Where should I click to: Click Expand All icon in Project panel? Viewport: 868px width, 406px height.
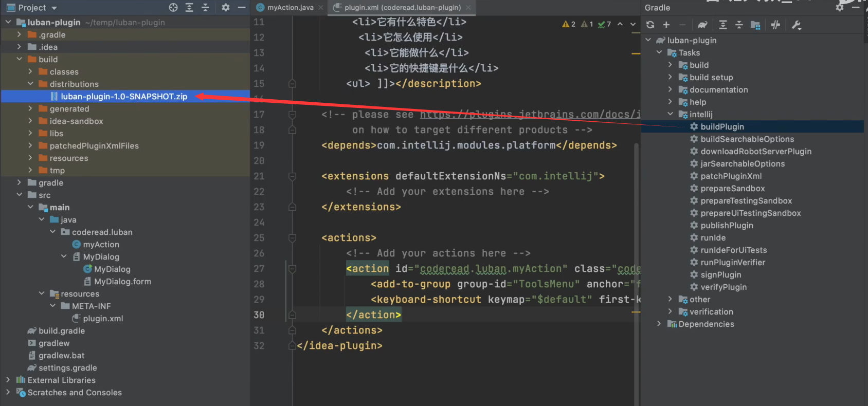[x=189, y=7]
